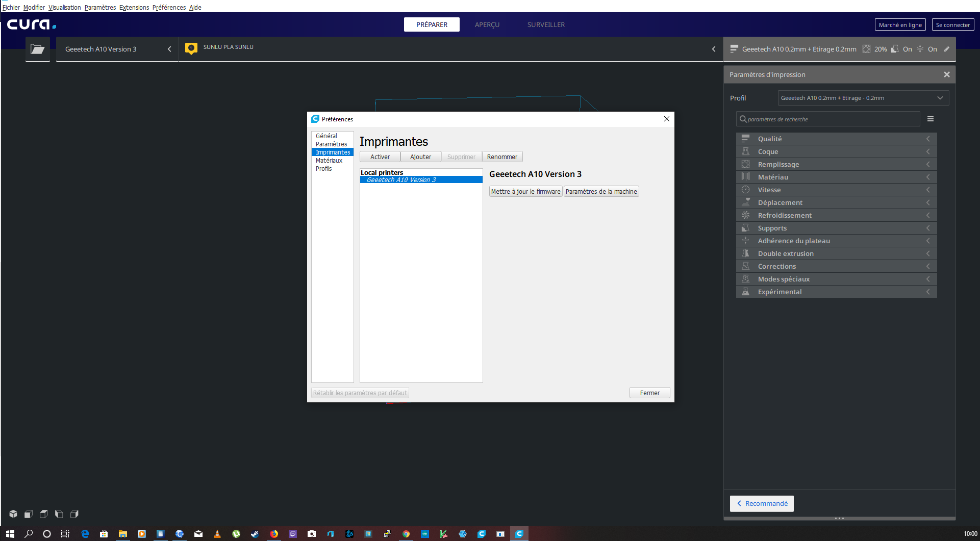This screenshot has height=541, width=980.
Task: Expand the Corrections chevron
Action: coord(928,266)
